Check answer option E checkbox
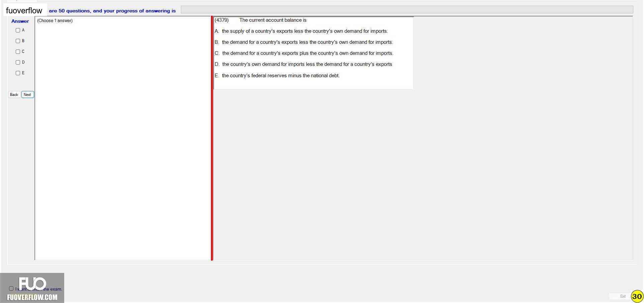This screenshot has height=303, width=644. tap(18, 73)
